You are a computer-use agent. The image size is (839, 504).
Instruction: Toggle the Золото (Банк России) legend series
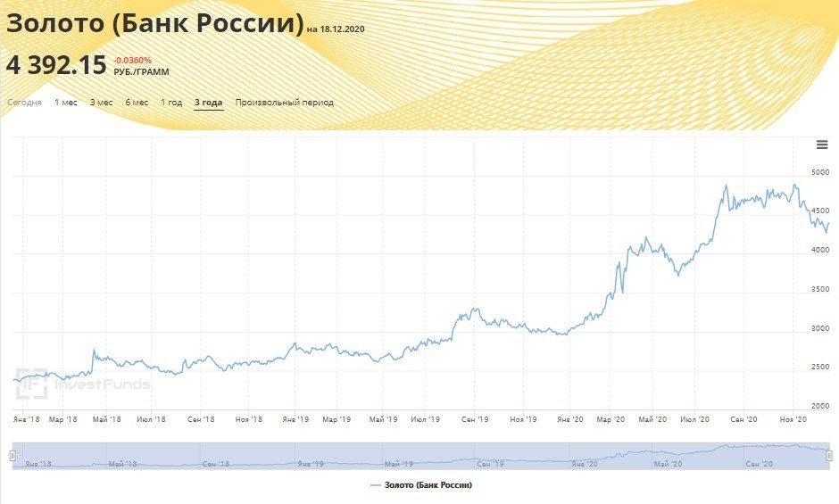[420, 485]
